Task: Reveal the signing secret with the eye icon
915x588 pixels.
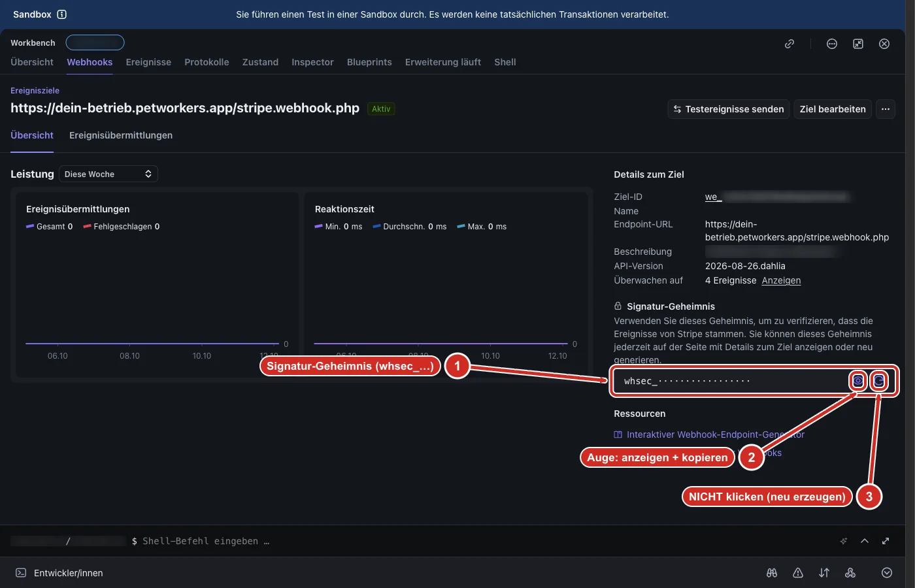Action: point(858,381)
